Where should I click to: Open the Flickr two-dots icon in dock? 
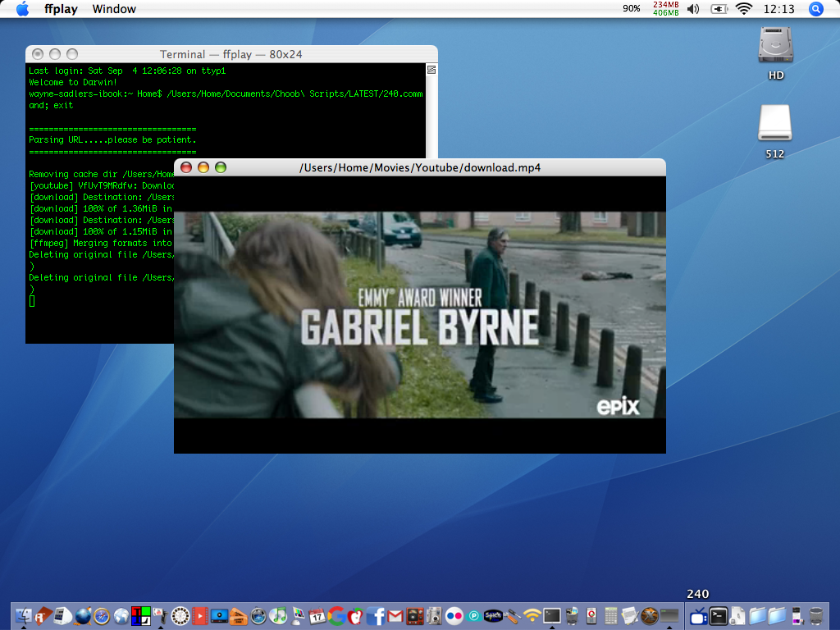click(x=454, y=616)
